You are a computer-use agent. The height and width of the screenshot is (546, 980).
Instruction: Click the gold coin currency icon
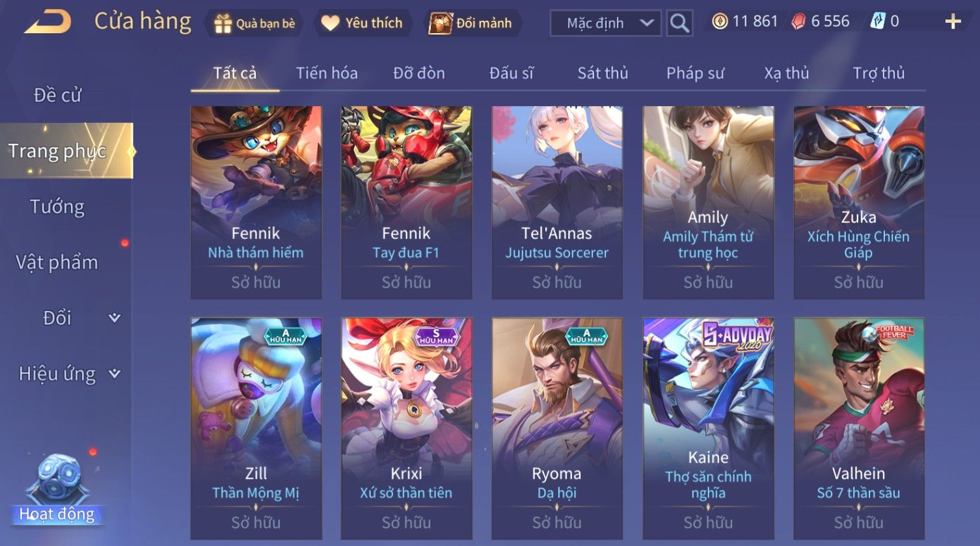click(719, 21)
